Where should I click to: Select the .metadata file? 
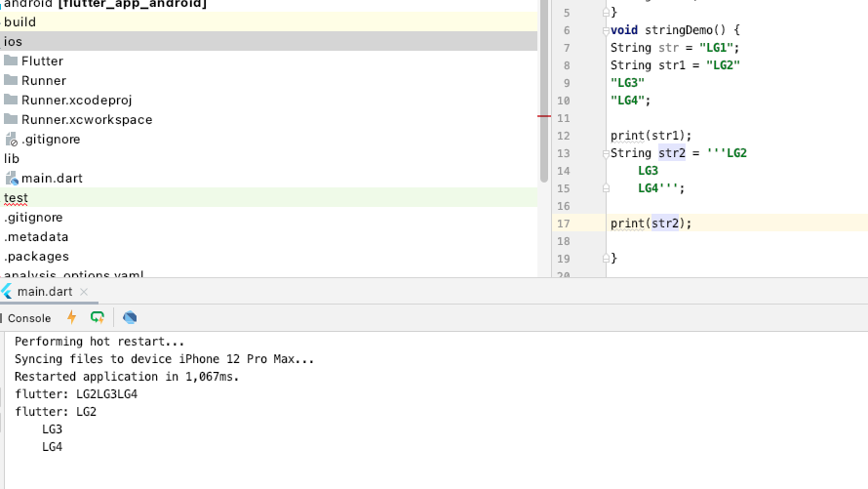36,237
